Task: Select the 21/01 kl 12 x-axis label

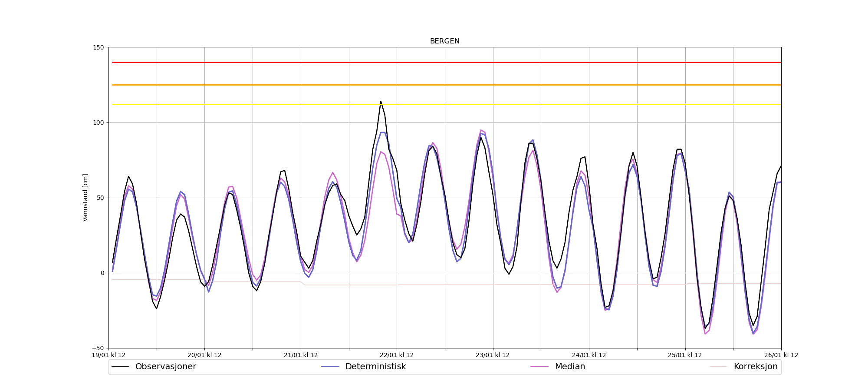Action: point(301,355)
